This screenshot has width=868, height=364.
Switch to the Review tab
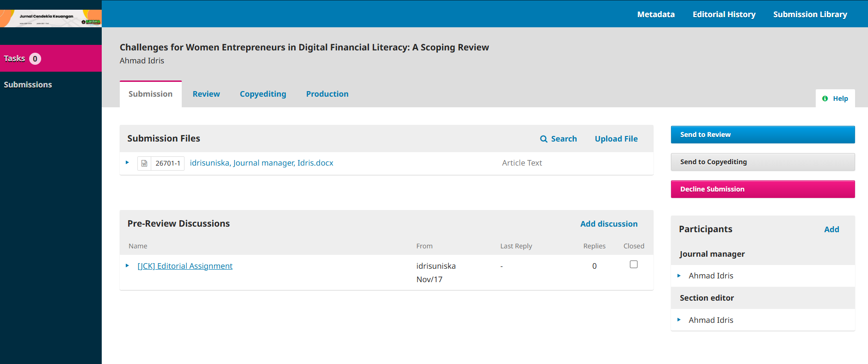(x=206, y=94)
